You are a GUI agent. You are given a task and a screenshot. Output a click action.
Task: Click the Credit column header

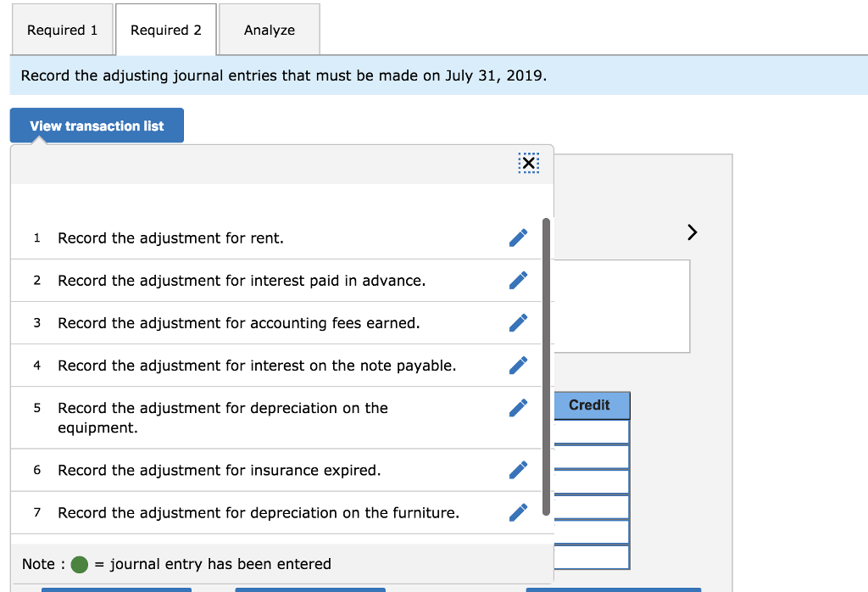click(x=591, y=405)
